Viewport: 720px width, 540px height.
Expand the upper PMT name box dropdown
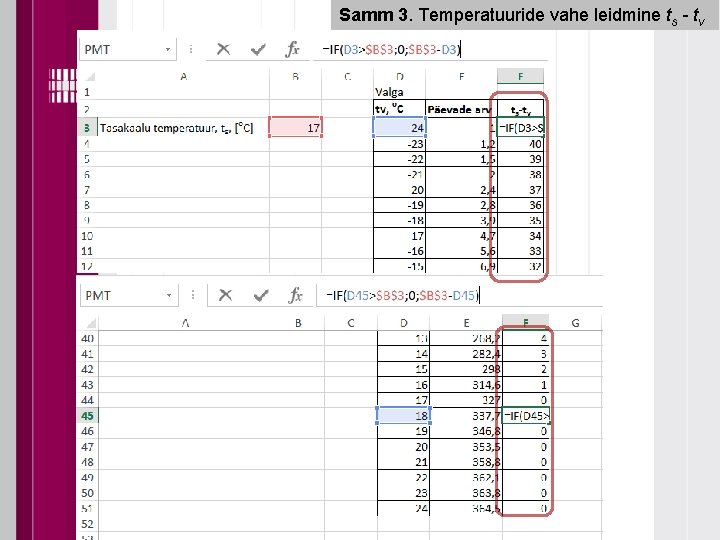[168, 50]
